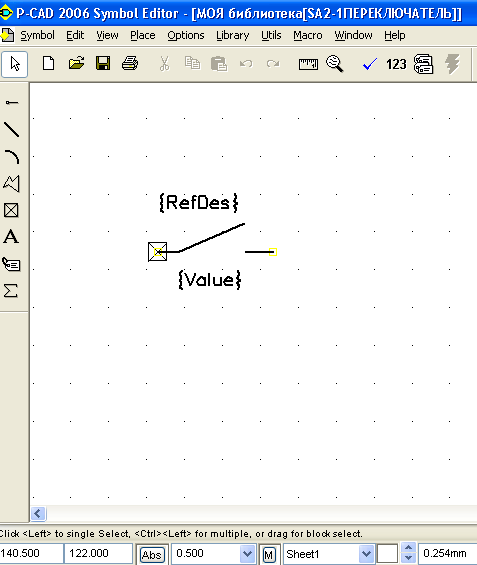The height and width of the screenshot is (565, 477).
Task: Open a library with folder icon
Action: (x=76, y=63)
